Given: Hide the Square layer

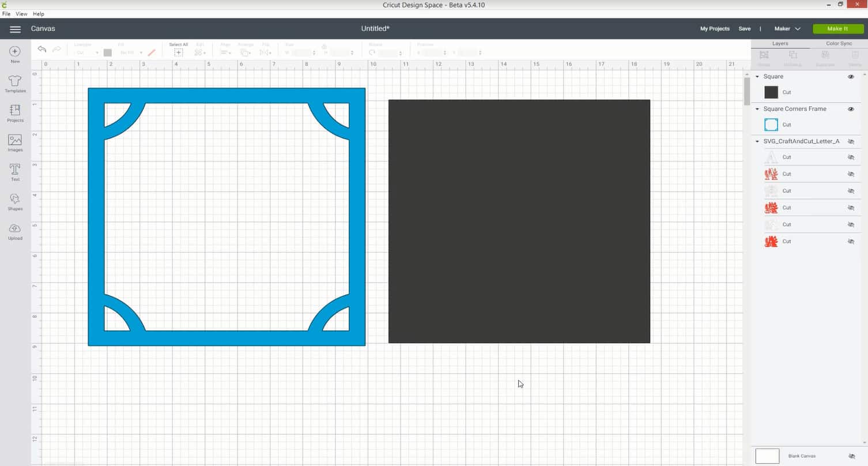Looking at the screenshot, I should pos(851,76).
